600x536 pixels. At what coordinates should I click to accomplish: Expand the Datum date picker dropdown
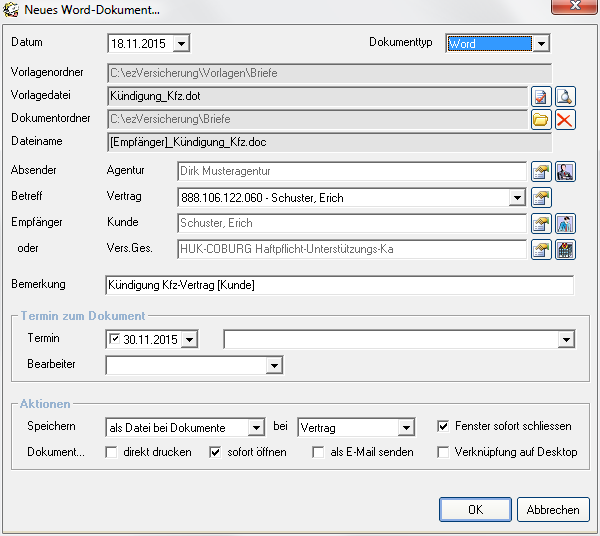tap(181, 43)
